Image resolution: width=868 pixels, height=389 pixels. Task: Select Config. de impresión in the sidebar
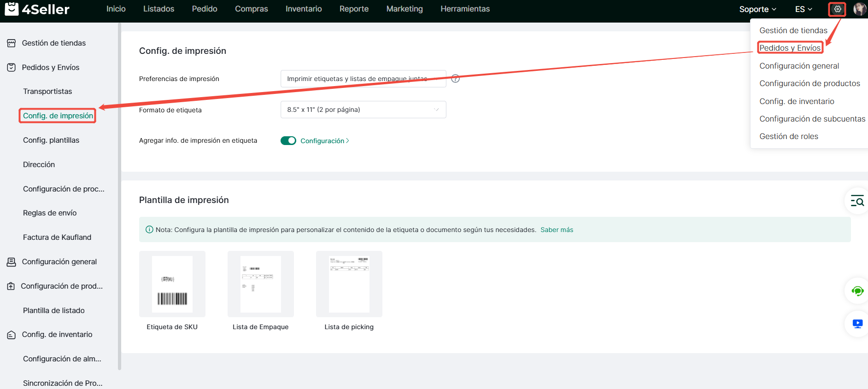(58, 116)
